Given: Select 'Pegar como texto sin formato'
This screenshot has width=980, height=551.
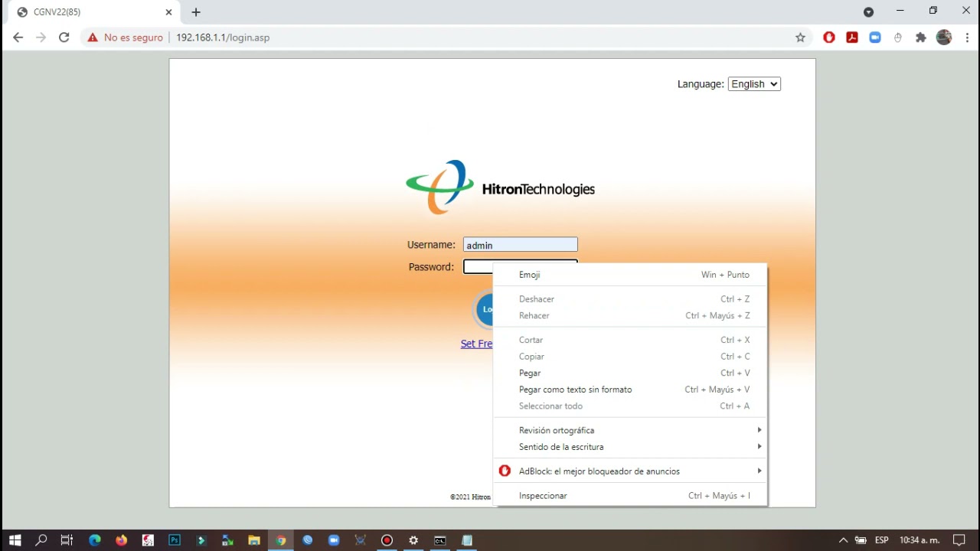Looking at the screenshot, I should 630,390.
